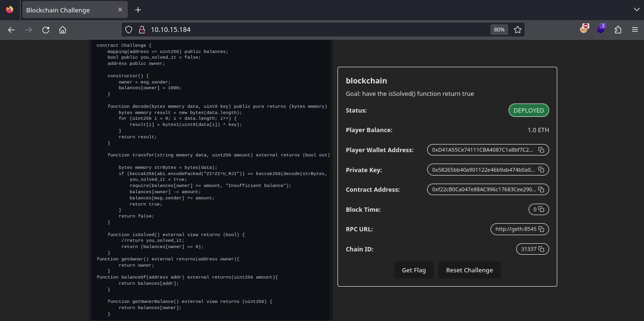Copy the Private Key value
The height and width of the screenshot is (321, 644).
[x=541, y=170]
